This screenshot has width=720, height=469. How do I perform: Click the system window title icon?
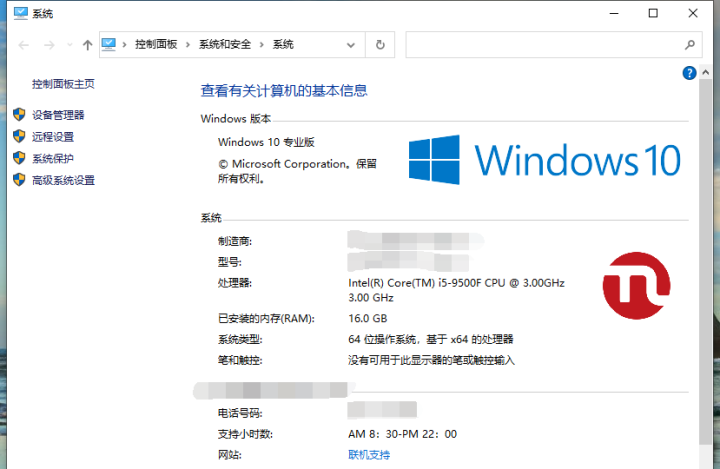click(21, 13)
